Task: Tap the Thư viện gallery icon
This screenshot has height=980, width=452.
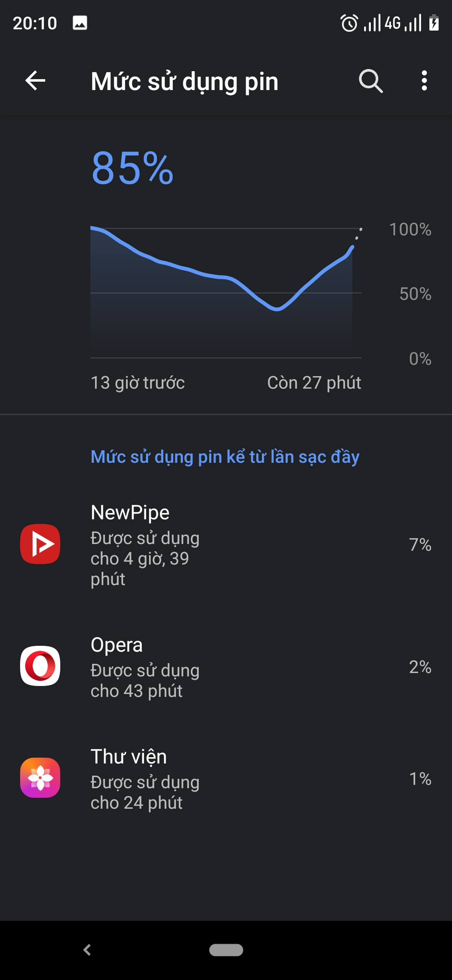Action: point(40,778)
